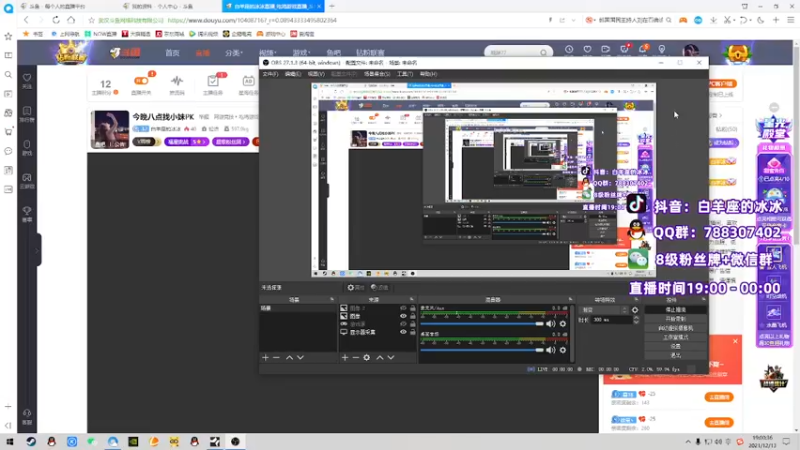The height and width of the screenshot is (450, 800).
Task: Open OBS Scene Collection (S) menu
Action: click(377, 74)
